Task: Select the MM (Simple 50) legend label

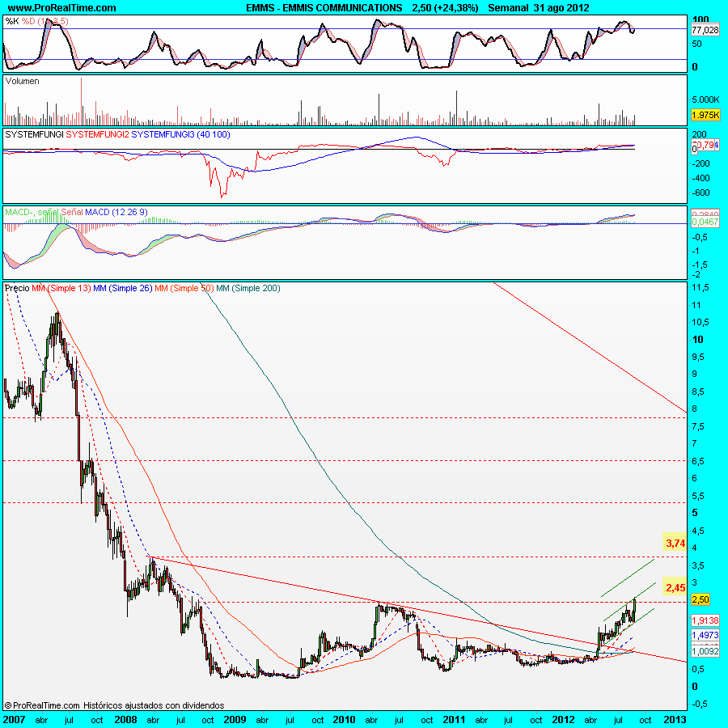Action: point(184,288)
